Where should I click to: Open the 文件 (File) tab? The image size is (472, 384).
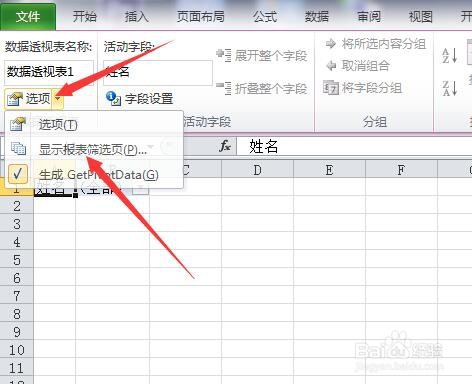point(28,17)
